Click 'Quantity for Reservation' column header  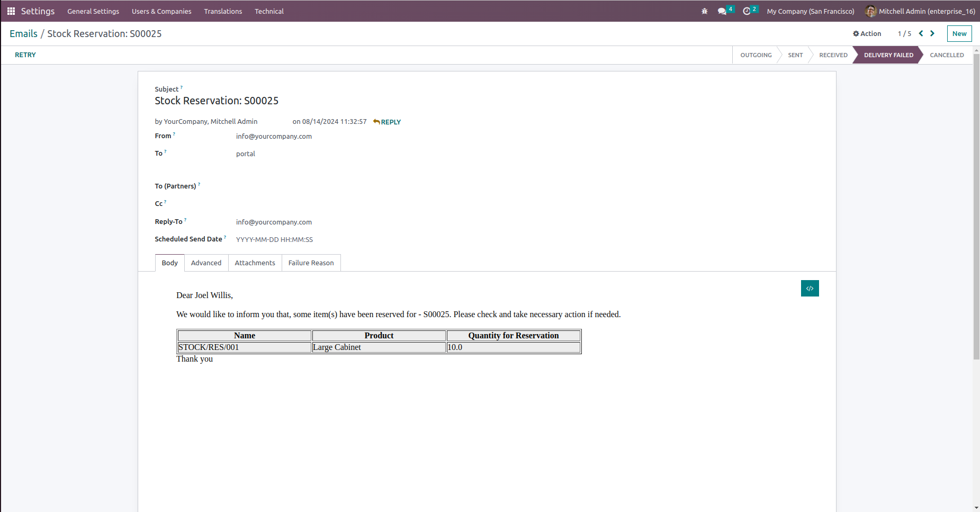click(x=514, y=336)
